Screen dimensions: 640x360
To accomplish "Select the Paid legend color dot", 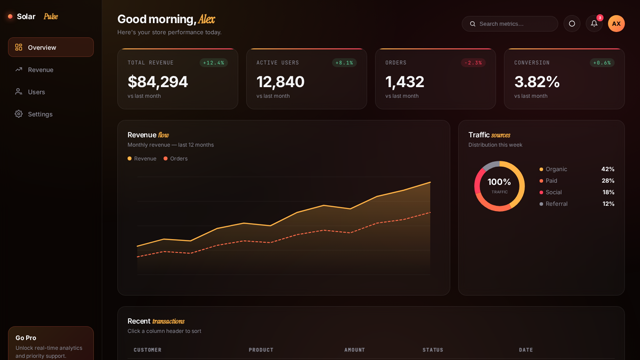I will 541,181.
